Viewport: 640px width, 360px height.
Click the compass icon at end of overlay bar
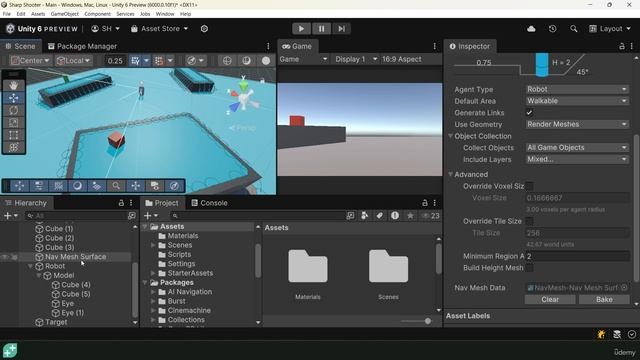174,186
